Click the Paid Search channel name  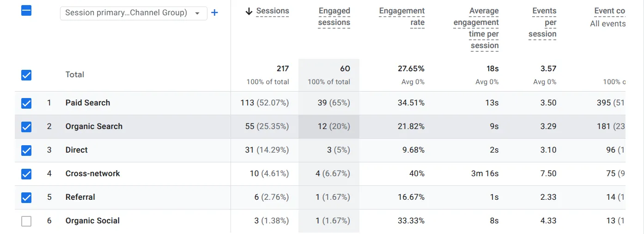(x=88, y=103)
